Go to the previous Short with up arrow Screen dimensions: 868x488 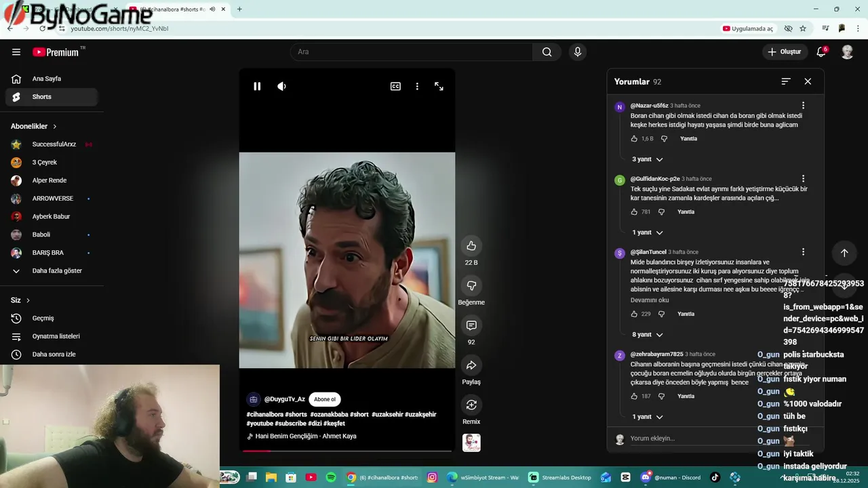[844, 253]
